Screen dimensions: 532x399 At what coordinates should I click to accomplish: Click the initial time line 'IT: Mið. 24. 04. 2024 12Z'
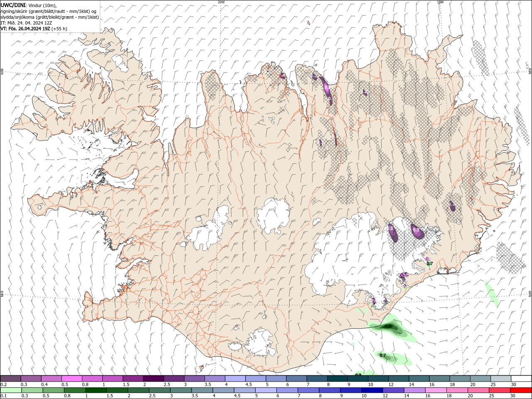[26, 23]
